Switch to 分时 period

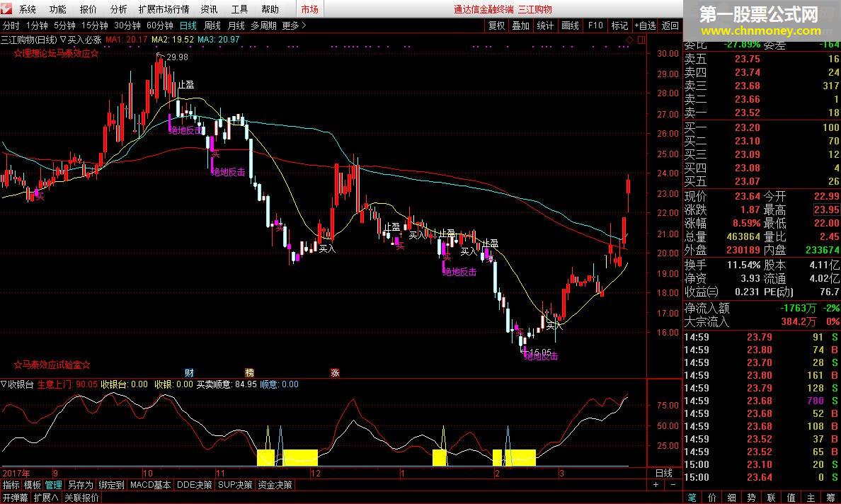(11, 25)
